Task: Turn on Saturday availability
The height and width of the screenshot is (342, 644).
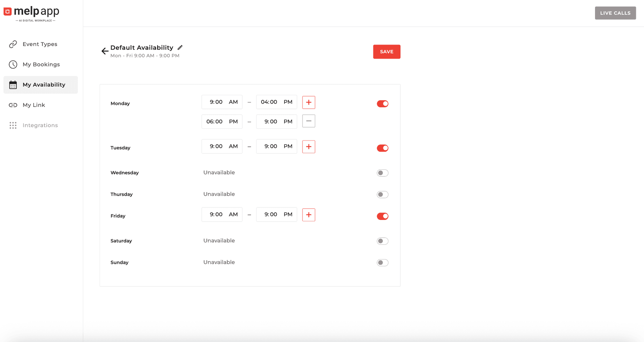Action: point(382,241)
